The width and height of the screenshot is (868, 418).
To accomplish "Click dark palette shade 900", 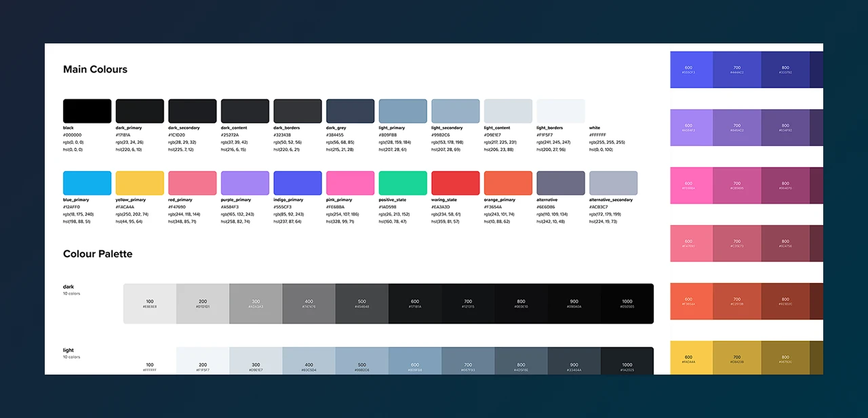I will pos(574,303).
